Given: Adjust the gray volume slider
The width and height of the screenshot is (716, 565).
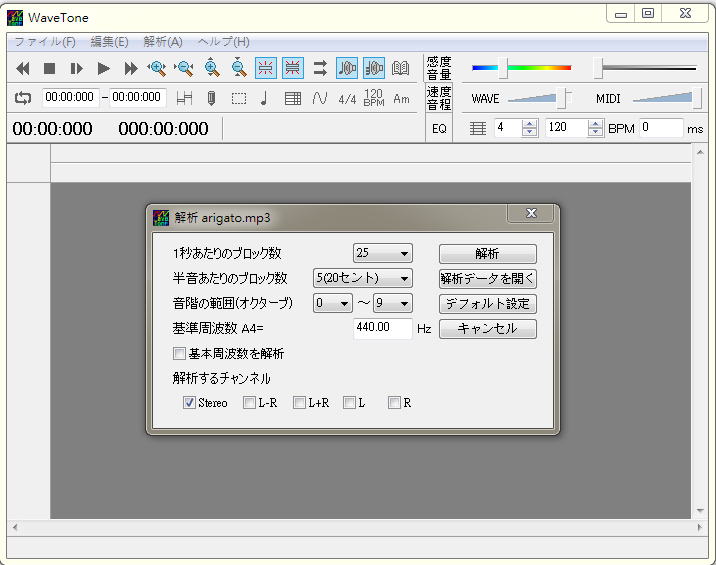Looking at the screenshot, I should pos(598,68).
